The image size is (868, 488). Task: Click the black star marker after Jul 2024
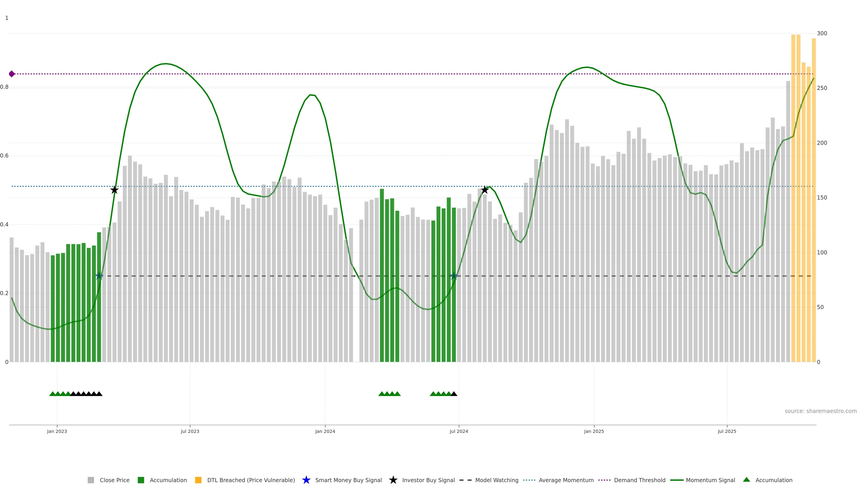[485, 190]
